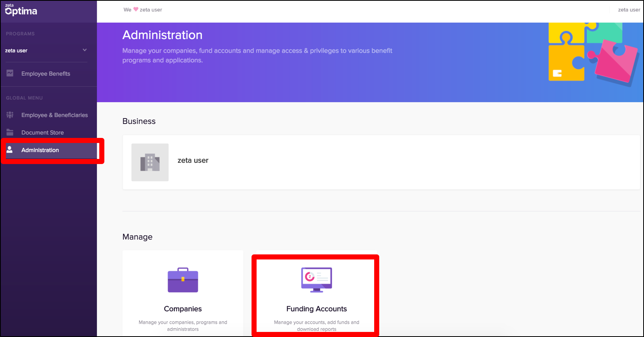Click the pink heart icon in header
644x337 pixels.
tap(136, 9)
